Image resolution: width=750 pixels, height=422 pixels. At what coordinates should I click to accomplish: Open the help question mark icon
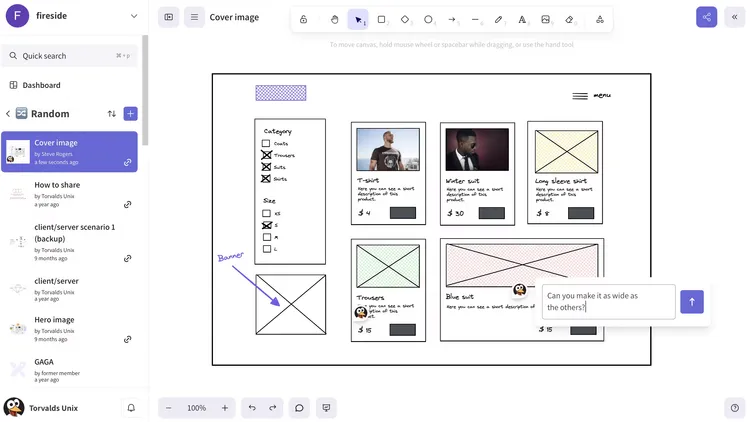click(x=734, y=408)
